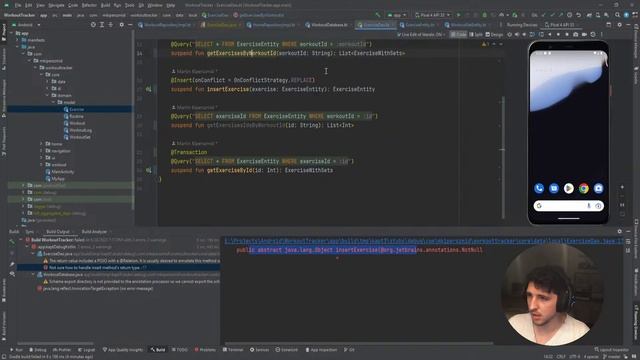Open the File menu

[18, 5]
